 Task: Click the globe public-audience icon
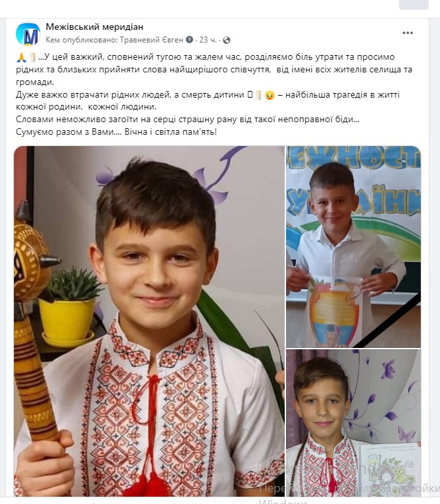tap(226, 41)
